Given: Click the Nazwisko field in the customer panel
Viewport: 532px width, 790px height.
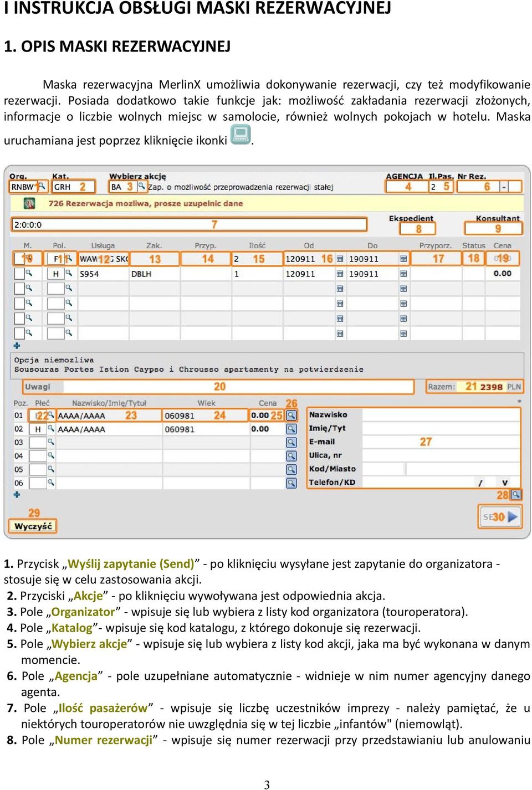Looking at the screenshot, I should coord(442,414).
